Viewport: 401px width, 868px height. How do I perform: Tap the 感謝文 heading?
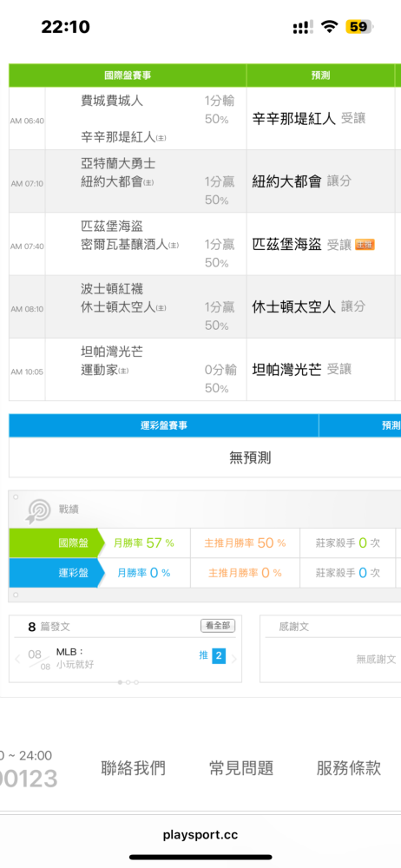click(x=293, y=627)
